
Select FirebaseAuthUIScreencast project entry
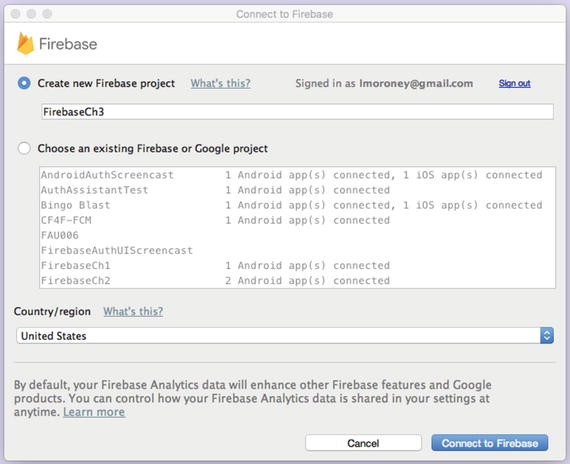[297, 251]
